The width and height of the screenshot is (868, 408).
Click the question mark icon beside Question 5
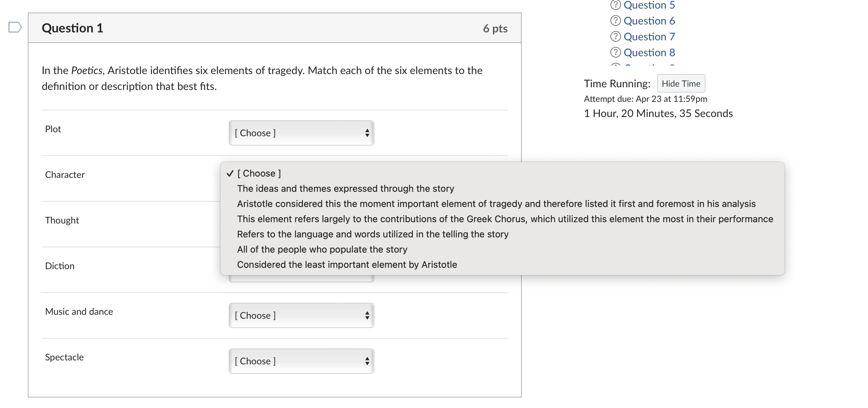(615, 5)
